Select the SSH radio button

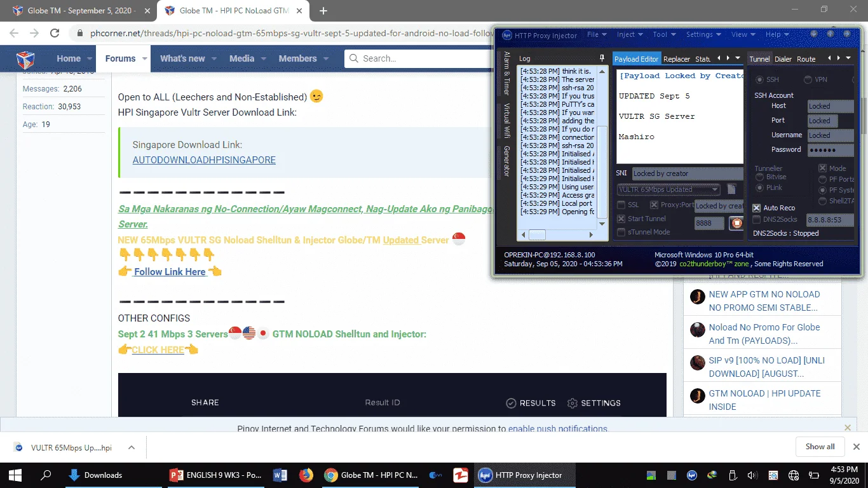[x=759, y=79]
